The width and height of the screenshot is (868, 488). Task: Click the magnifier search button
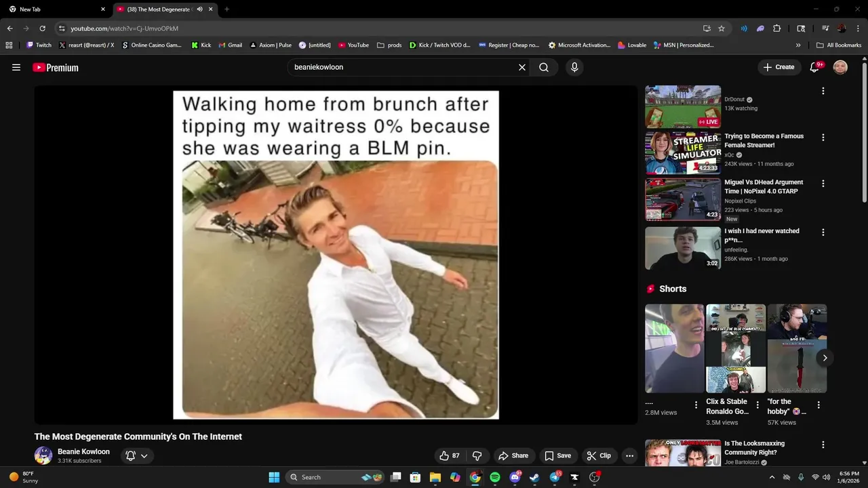(x=544, y=67)
